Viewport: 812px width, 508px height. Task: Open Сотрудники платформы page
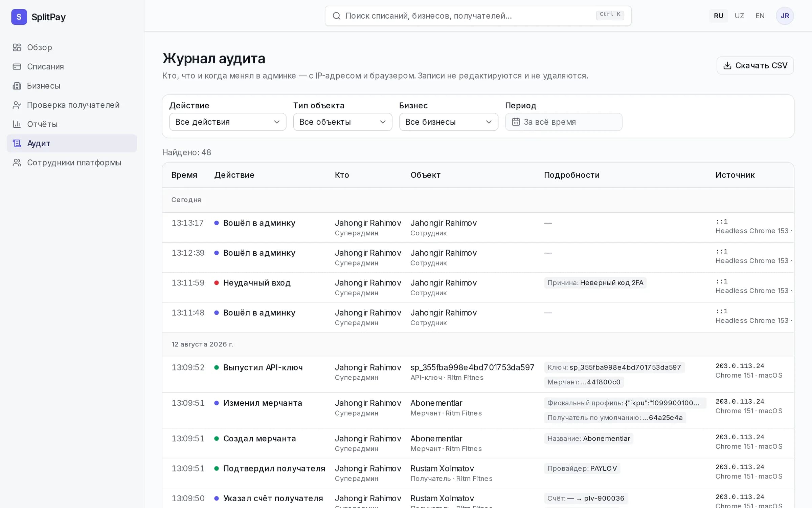72,163
